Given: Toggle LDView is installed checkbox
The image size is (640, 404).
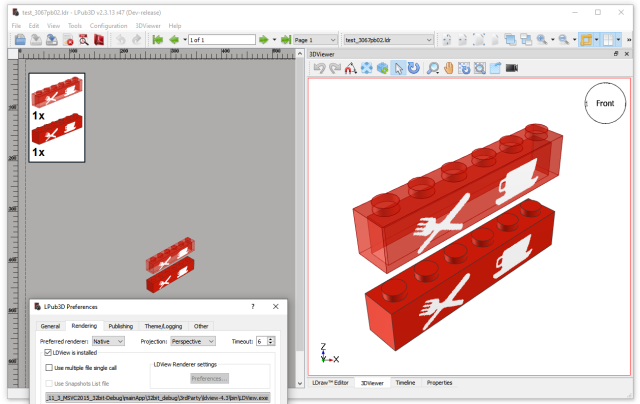Looking at the screenshot, I should pos(48,353).
